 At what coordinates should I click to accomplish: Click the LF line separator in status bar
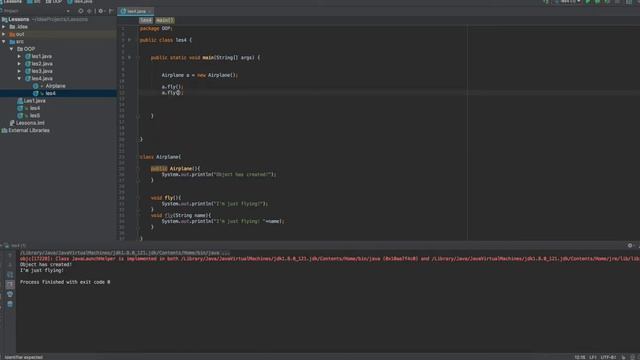click(x=592, y=357)
